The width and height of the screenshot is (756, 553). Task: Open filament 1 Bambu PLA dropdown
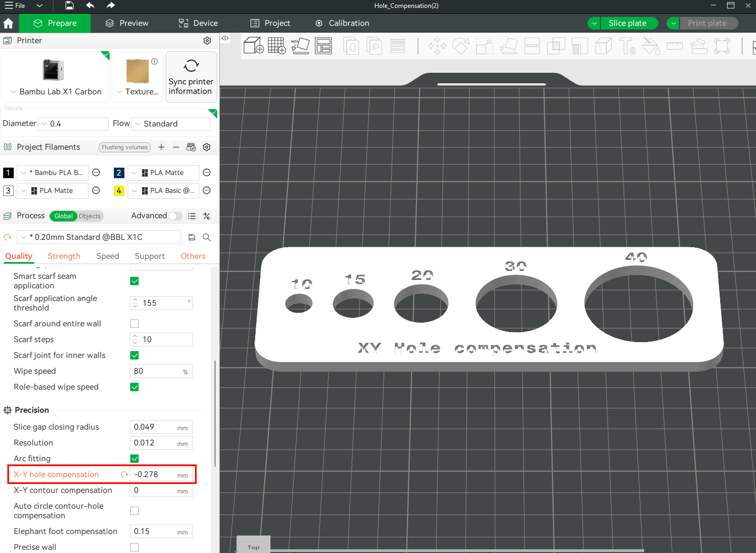[x=53, y=172]
